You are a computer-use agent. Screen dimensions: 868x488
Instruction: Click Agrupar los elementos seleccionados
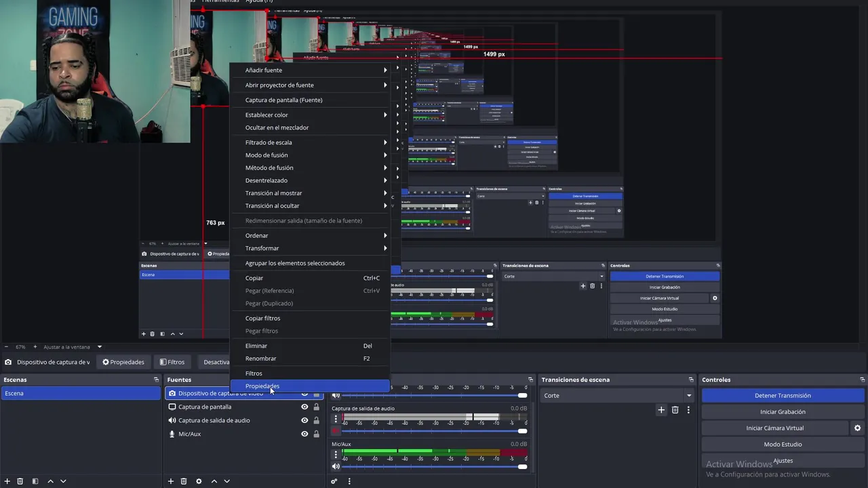click(310, 263)
